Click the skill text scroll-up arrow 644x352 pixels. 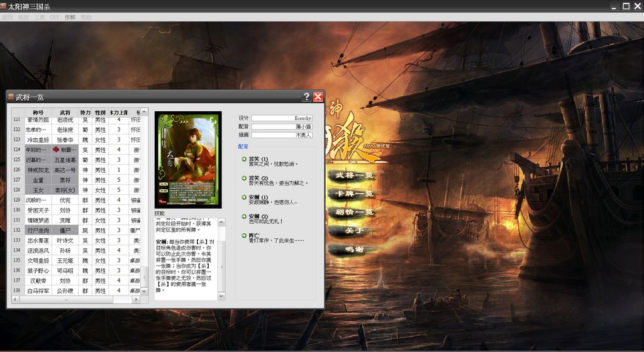point(222,223)
